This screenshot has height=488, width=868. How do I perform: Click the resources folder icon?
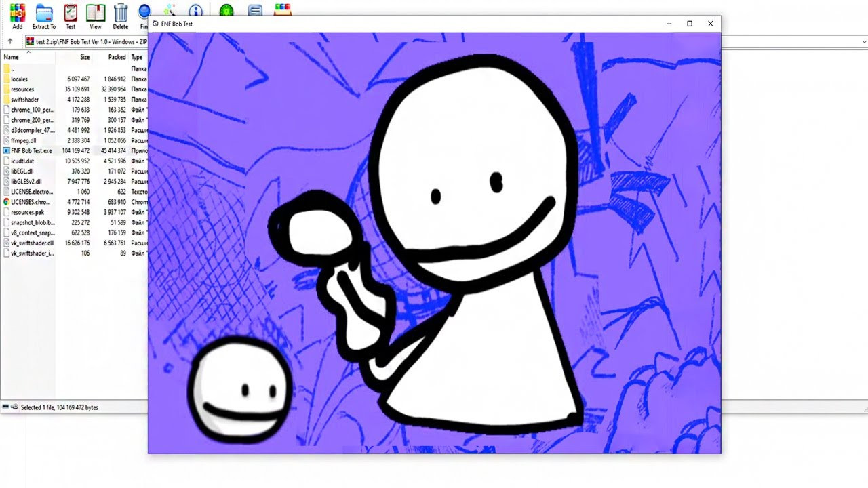(6, 89)
